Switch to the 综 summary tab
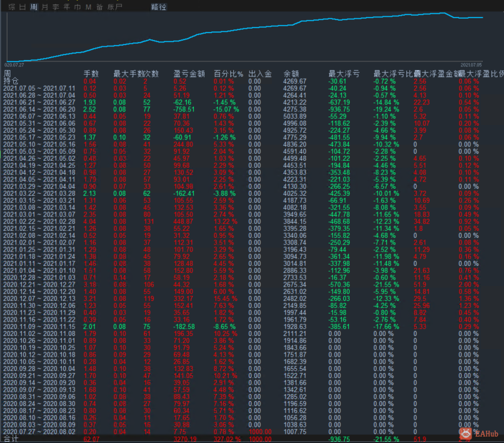The width and height of the screenshot is (504, 443). click(12, 7)
